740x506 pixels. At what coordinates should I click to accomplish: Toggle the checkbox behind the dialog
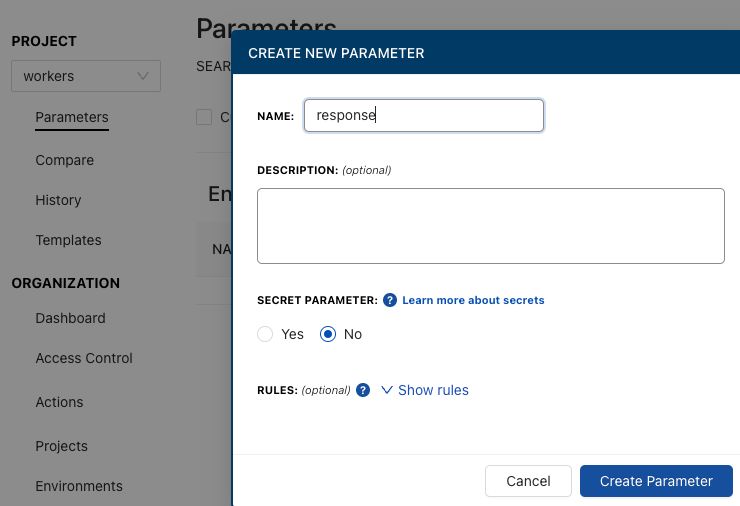click(204, 117)
